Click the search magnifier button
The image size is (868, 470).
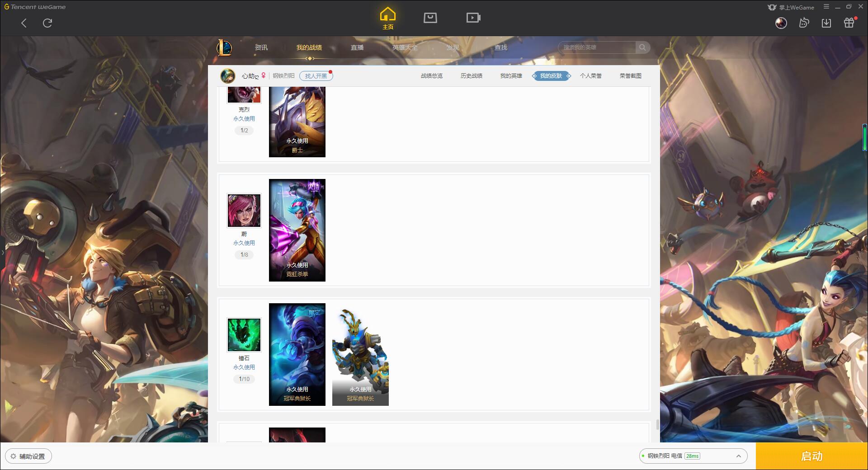[642, 47]
